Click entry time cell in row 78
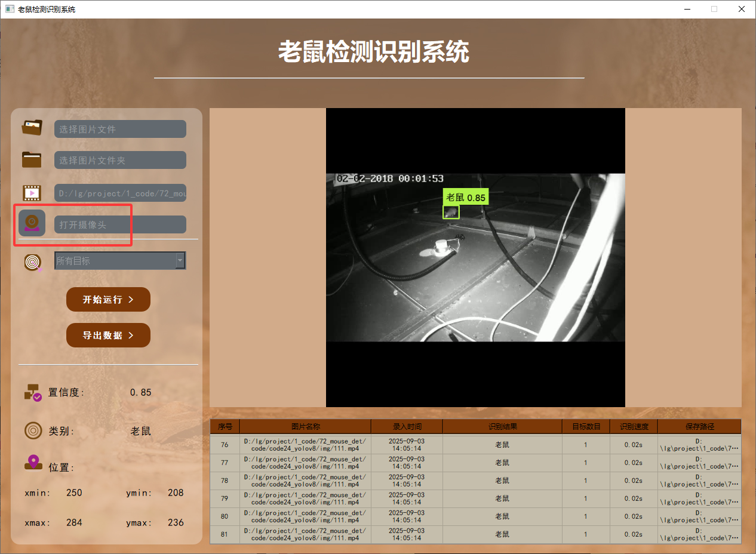 pyautogui.click(x=407, y=481)
